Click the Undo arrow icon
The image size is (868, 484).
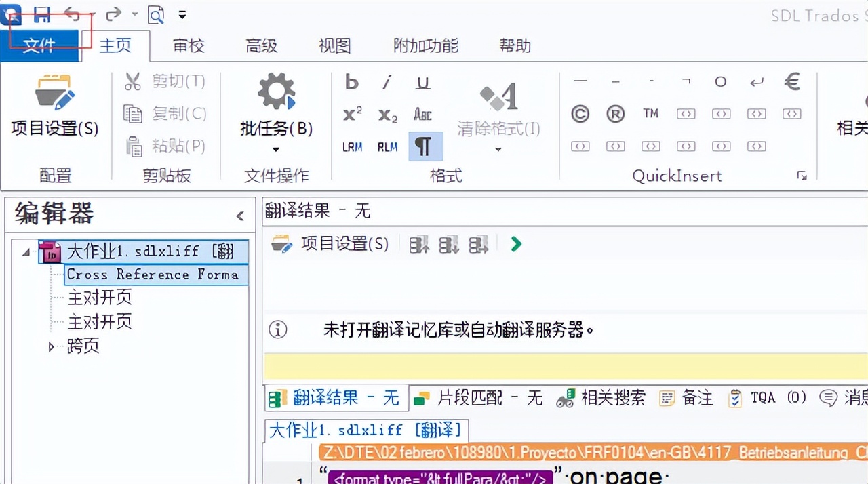[73, 14]
